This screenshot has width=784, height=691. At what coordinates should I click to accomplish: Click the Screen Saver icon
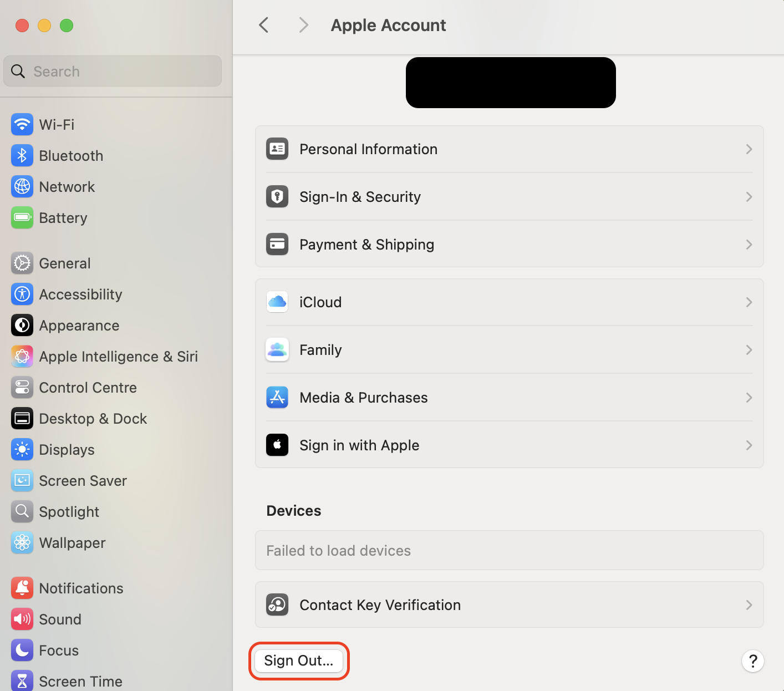coord(22,481)
